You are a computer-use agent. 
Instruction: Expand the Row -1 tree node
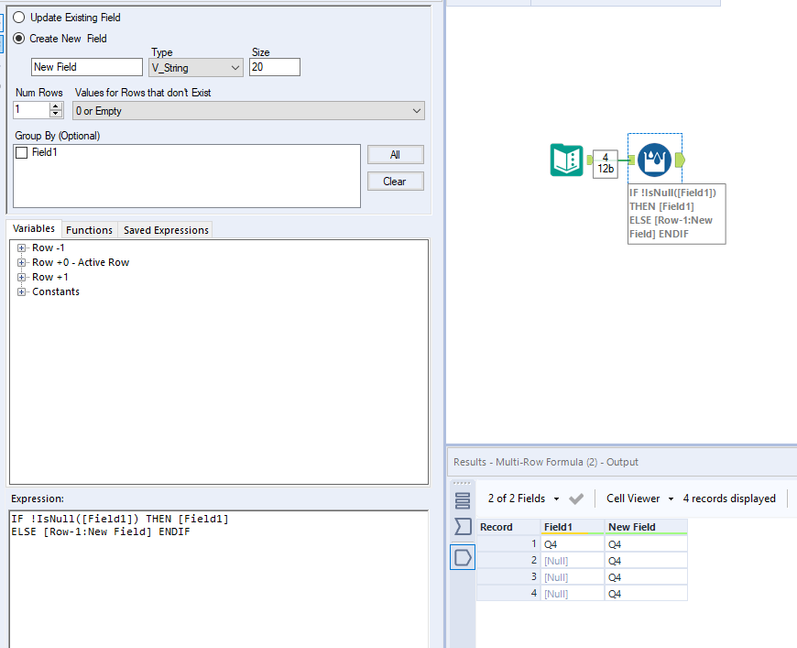click(21, 248)
